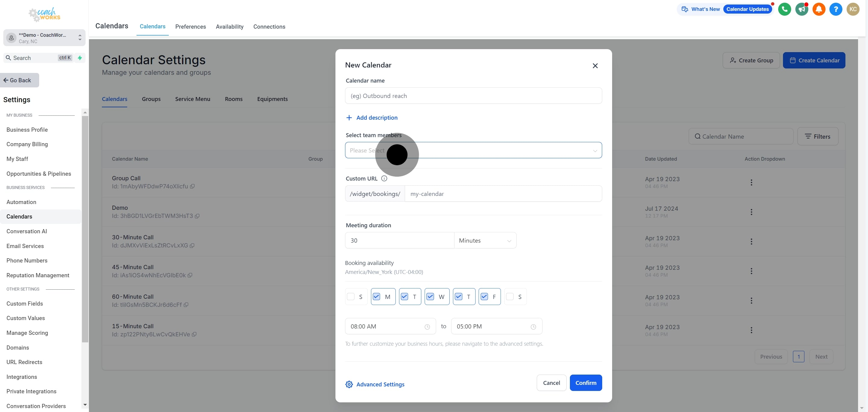Image resolution: width=868 pixels, height=412 pixels.
Task: Open the orange notifications bell
Action: coord(819,9)
